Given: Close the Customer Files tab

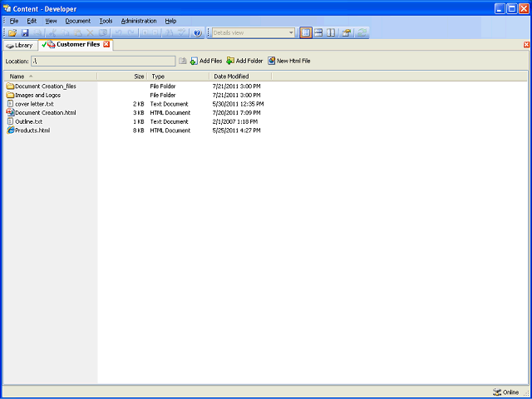Looking at the screenshot, I should 106,44.
